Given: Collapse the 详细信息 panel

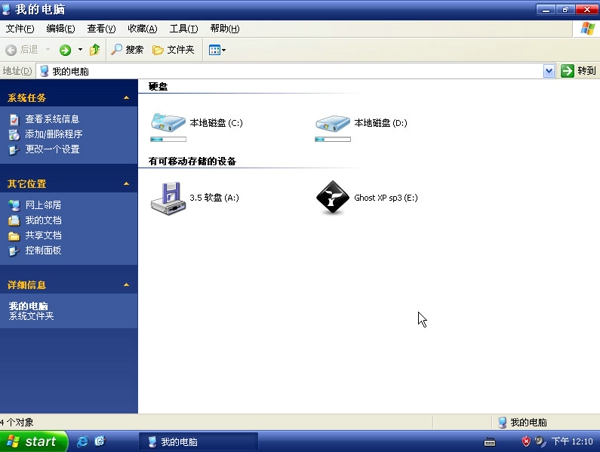Looking at the screenshot, I should 126,285.
